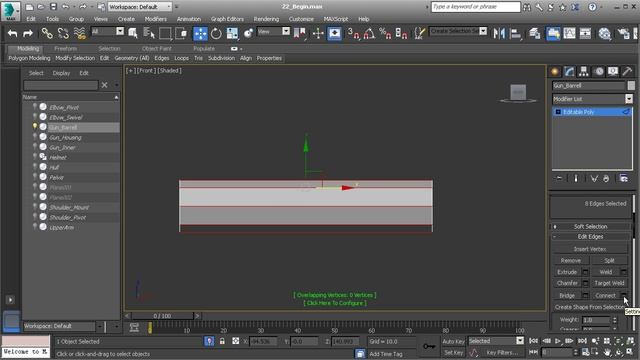Viewport: 640px width, 360px height.
Task: Click the Gun_Barrel object color swatch
Action: pyautogui.click(x=631, y=85)
